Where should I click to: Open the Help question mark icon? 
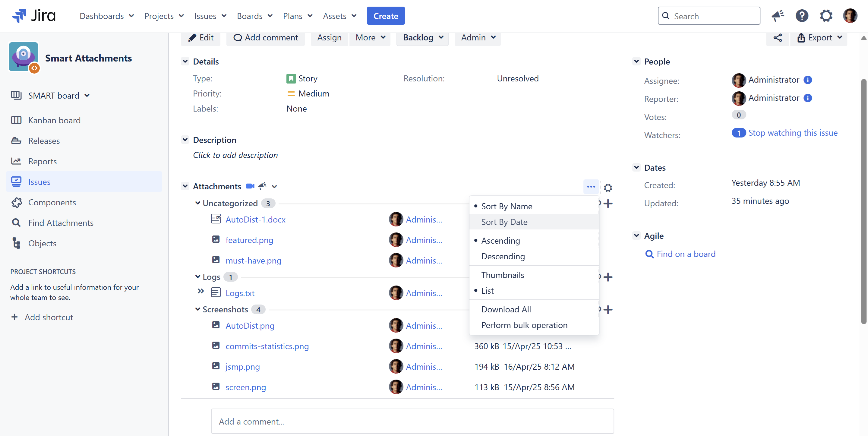coord(801,16)
